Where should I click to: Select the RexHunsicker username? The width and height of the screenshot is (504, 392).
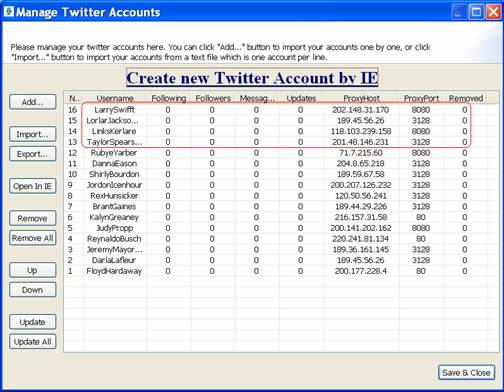(114, 196)
